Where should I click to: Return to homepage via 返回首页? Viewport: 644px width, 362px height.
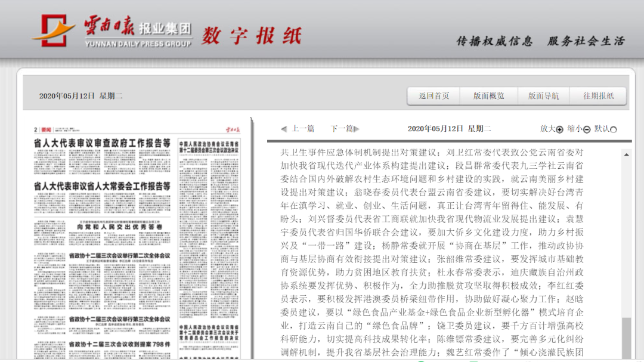pos(434,96)
